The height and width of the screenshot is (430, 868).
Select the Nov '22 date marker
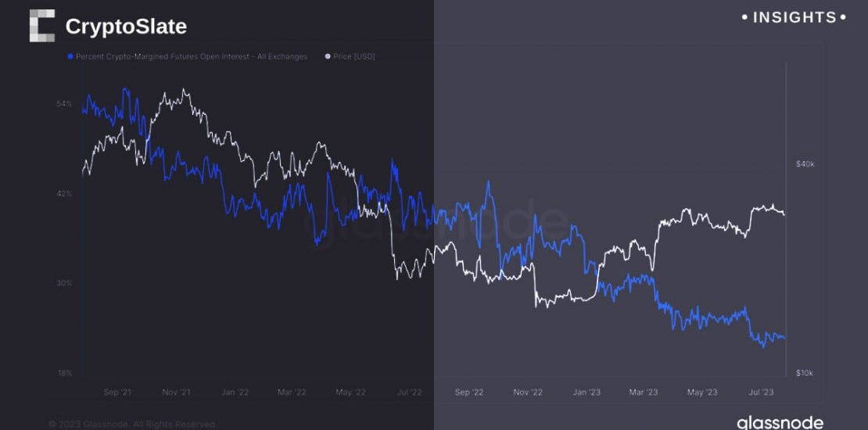pos(528,392)
